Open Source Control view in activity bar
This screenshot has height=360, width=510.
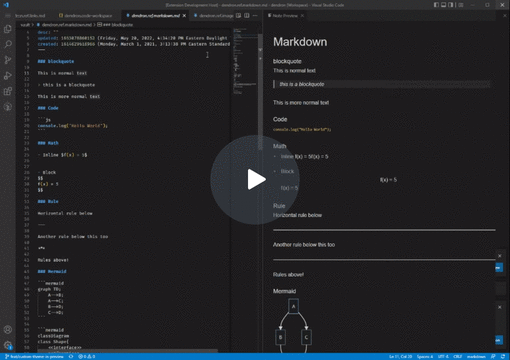point(8,60)
